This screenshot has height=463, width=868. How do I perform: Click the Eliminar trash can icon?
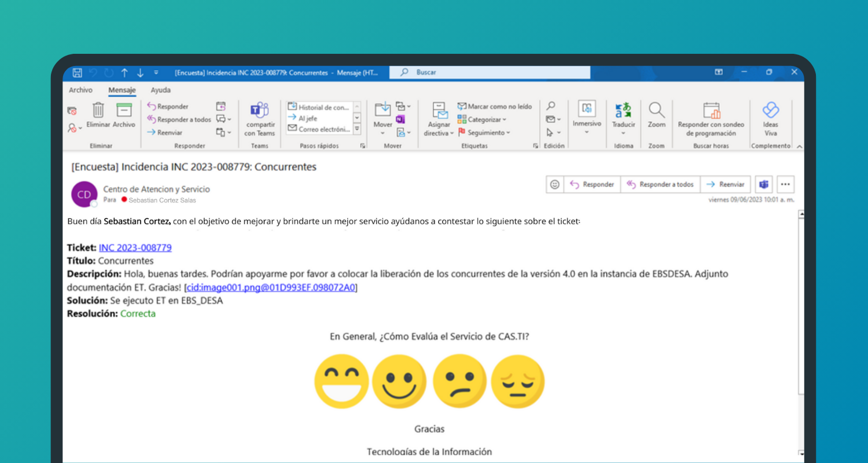point(98,110)
